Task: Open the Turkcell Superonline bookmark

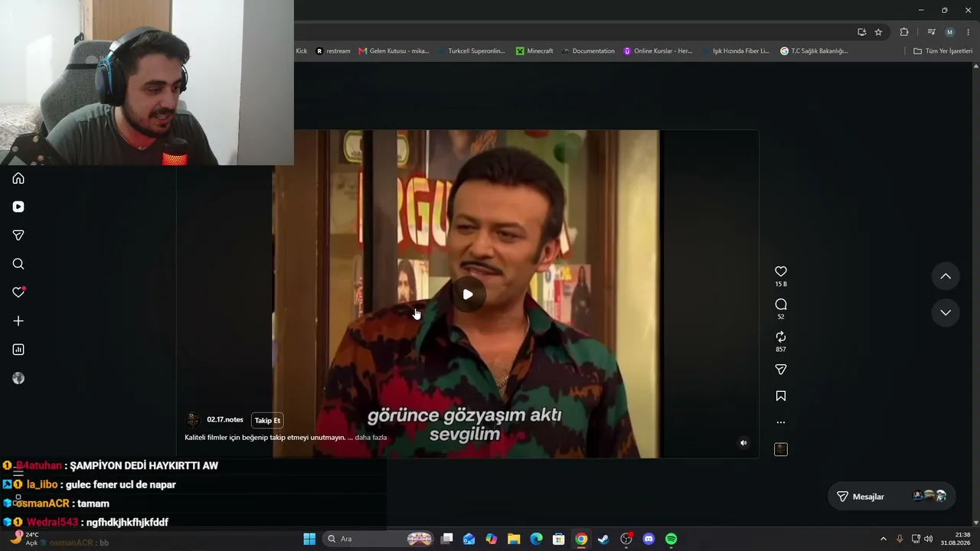Action: coord(472,51)
